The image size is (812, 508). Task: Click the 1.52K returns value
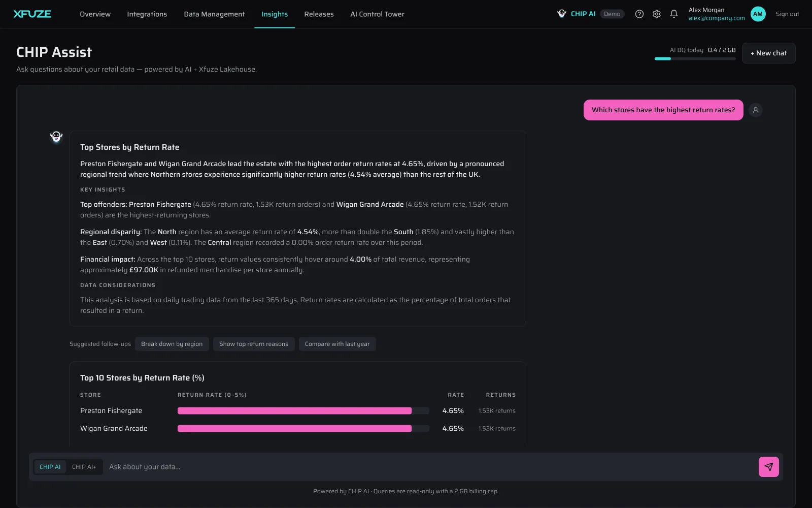(497, 428)
